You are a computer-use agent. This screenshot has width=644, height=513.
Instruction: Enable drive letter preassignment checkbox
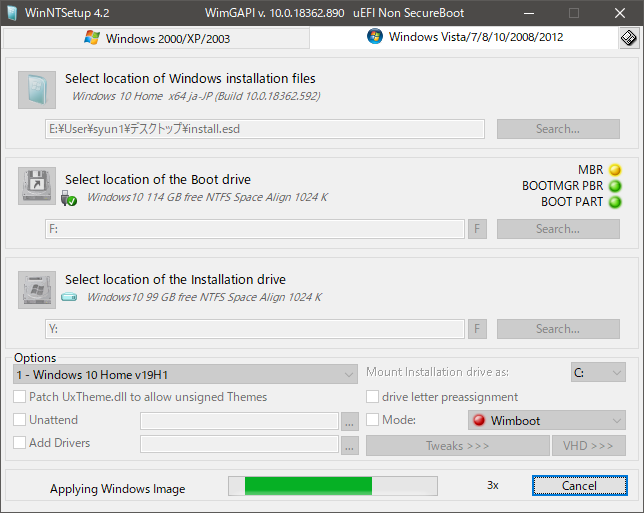[372, 397]
